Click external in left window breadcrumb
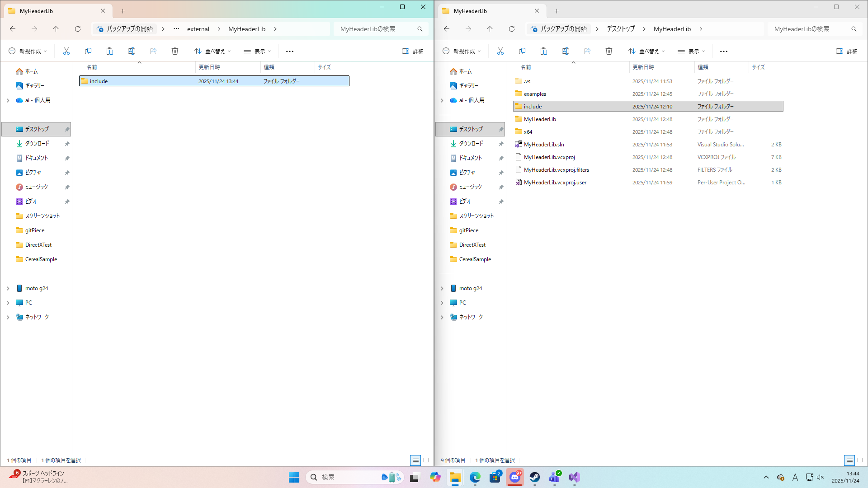Image resolution: width=868 pixels, height=488 pixels. [198, 29]
